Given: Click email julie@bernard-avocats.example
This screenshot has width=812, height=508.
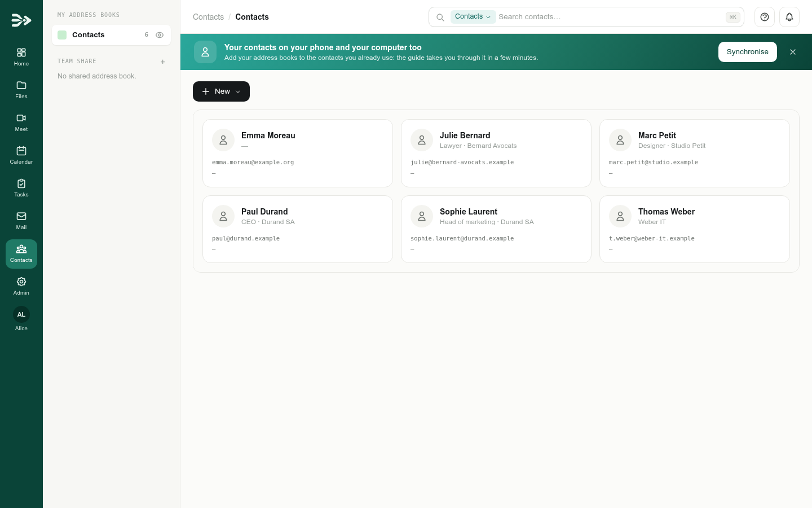Looking at the screenshot, I should [462, 163].
